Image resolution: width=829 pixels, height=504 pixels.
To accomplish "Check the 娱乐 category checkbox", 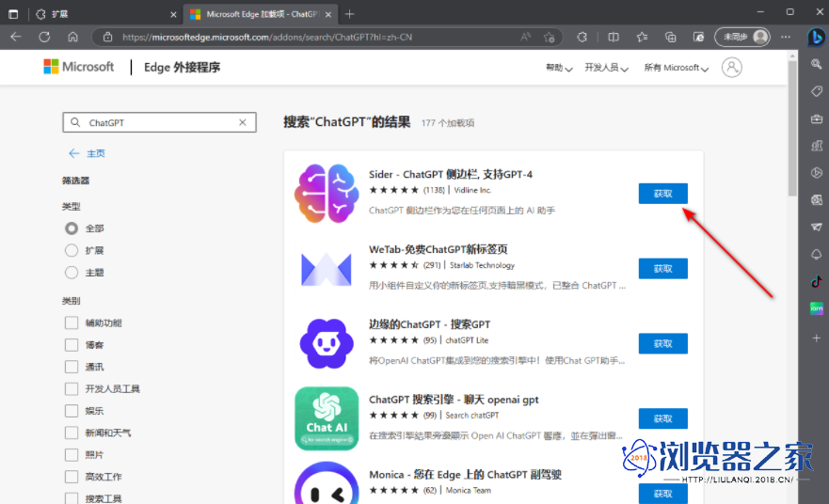I will (72, 411).
